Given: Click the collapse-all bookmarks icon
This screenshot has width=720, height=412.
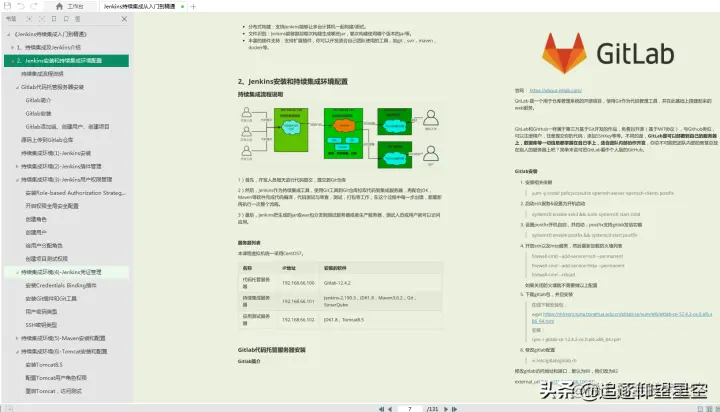Looking at the screenshot, I should [x=42, y=19].
